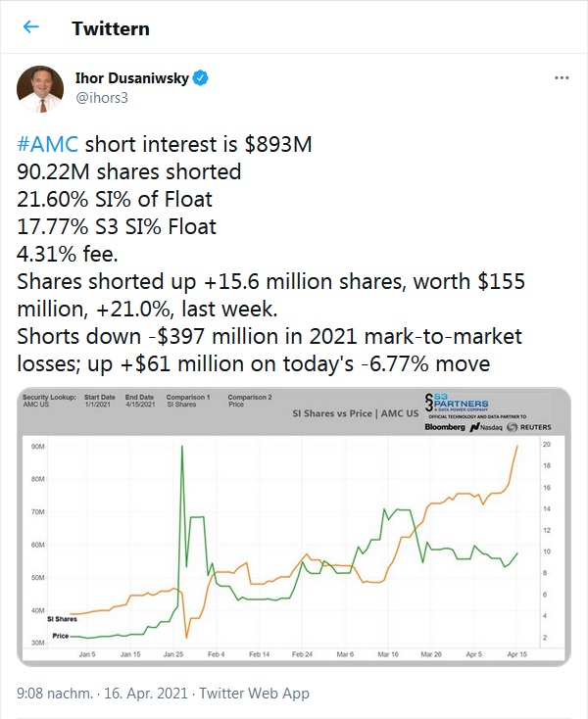
Task: Click Ihor Dusaniwsky's profile avatar
Action: 40,87
